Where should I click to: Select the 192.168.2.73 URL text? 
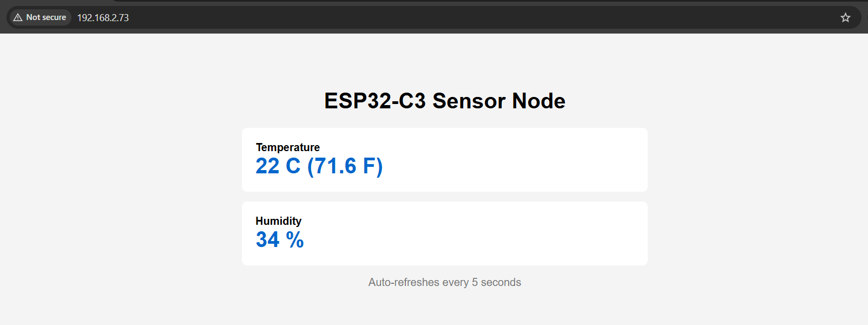(x=103, y=18)
